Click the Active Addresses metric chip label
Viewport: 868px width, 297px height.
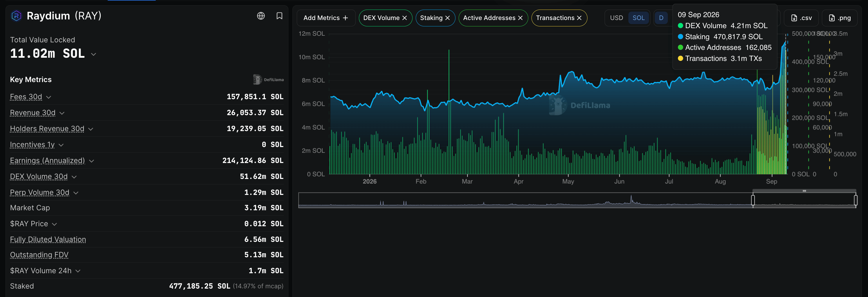coord(489,18)
